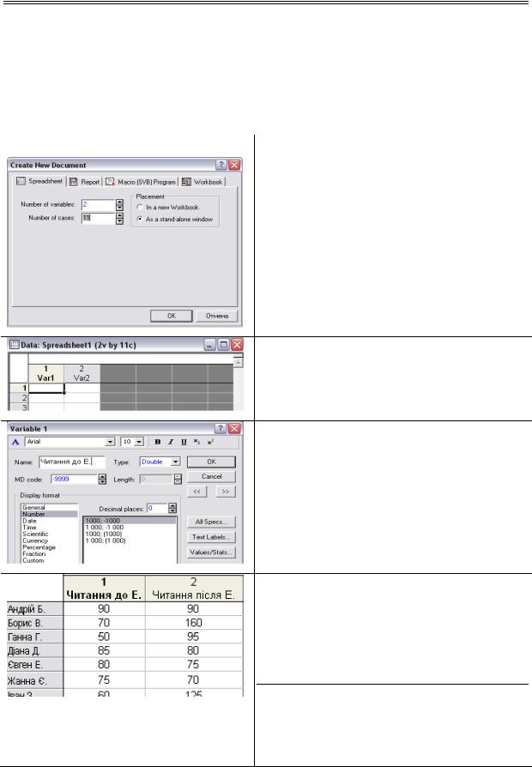The width and height of the screenshot is (532, 767).
Task: Select the row header 'Діана Д.'
Action: 34,651
